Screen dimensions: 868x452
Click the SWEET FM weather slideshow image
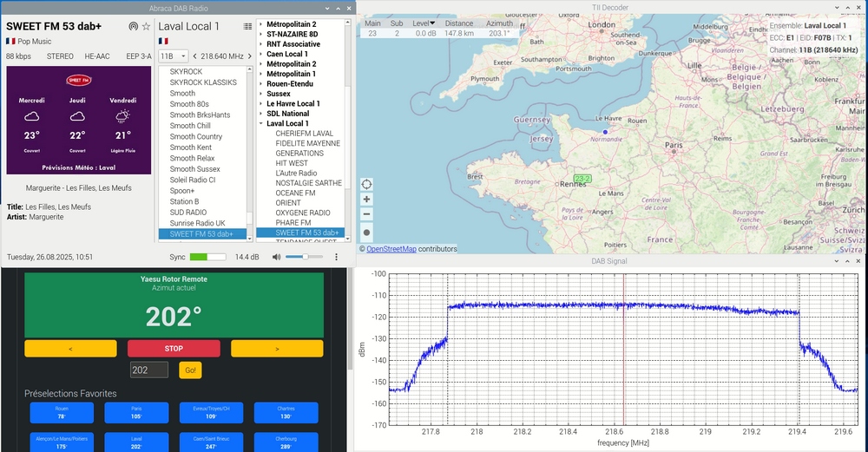click(79, 120)
